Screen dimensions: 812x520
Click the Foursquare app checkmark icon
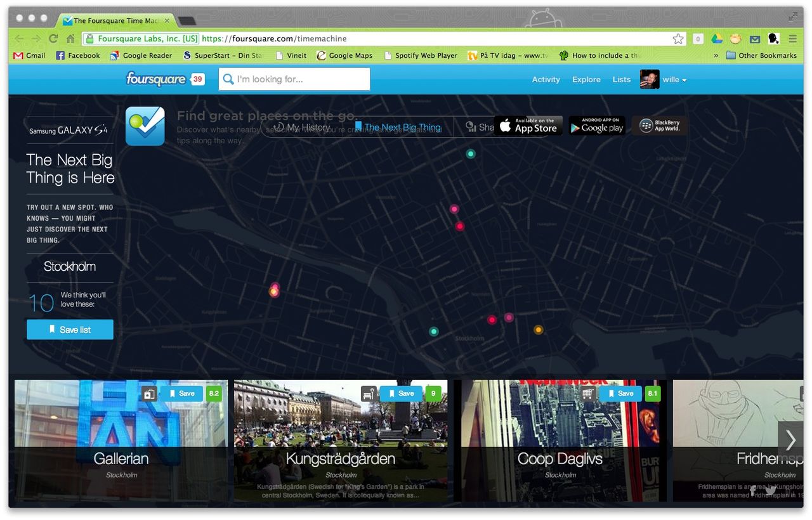click(x=145, y=126)
